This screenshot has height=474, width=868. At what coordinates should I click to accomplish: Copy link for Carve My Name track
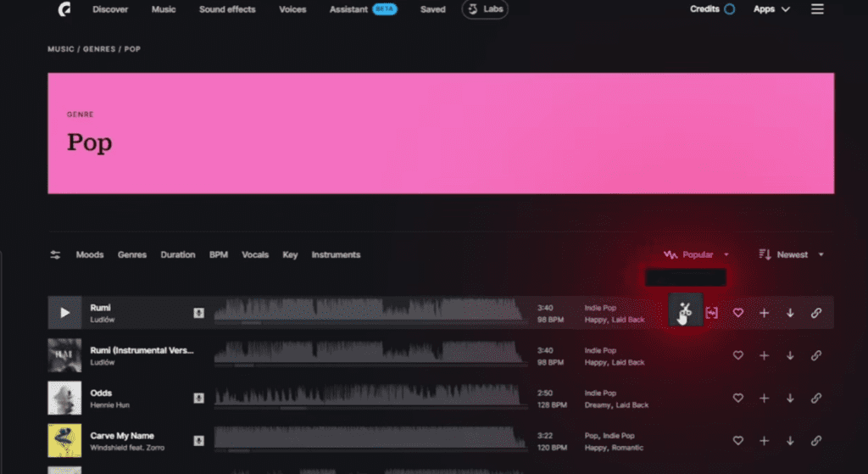pyautogui.click(x=815, y=440)
